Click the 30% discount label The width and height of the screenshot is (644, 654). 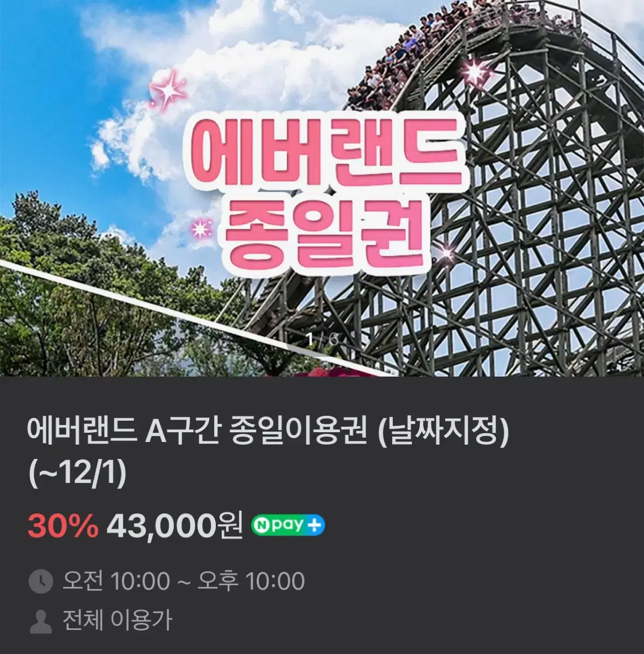pyautogui.click(x=63, y=525)
